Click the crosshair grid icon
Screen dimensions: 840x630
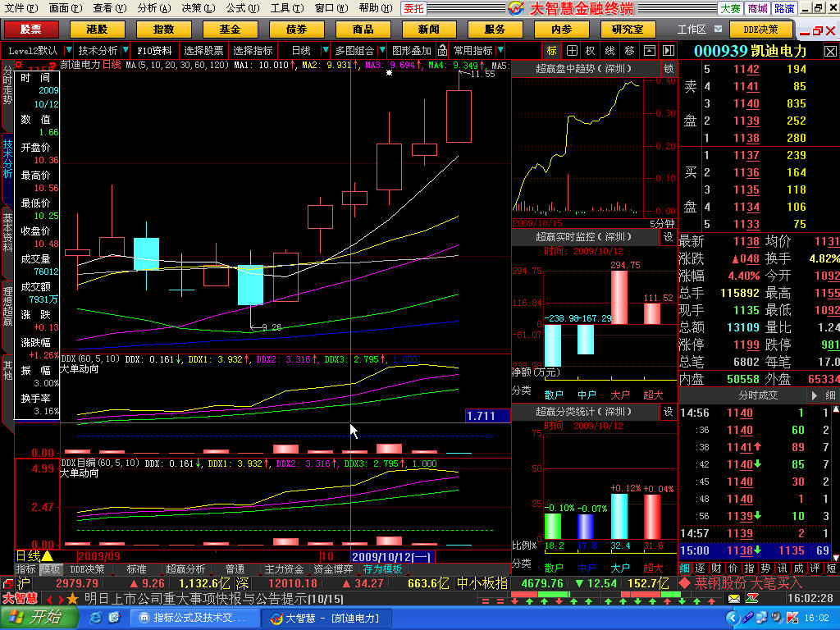572,50
